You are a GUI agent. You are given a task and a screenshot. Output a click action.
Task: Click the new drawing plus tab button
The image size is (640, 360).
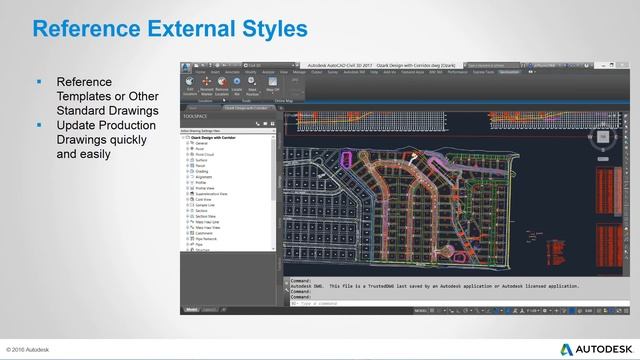pos(281,108)
